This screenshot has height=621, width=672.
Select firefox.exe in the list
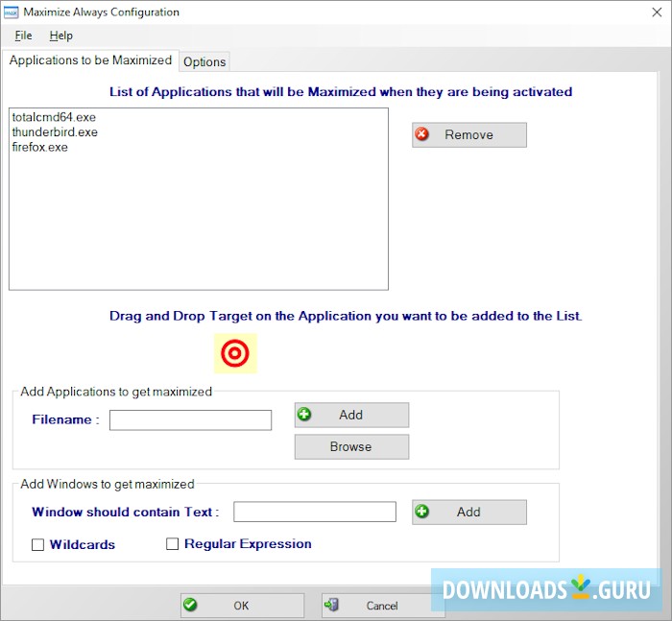(x=40, y=147)
